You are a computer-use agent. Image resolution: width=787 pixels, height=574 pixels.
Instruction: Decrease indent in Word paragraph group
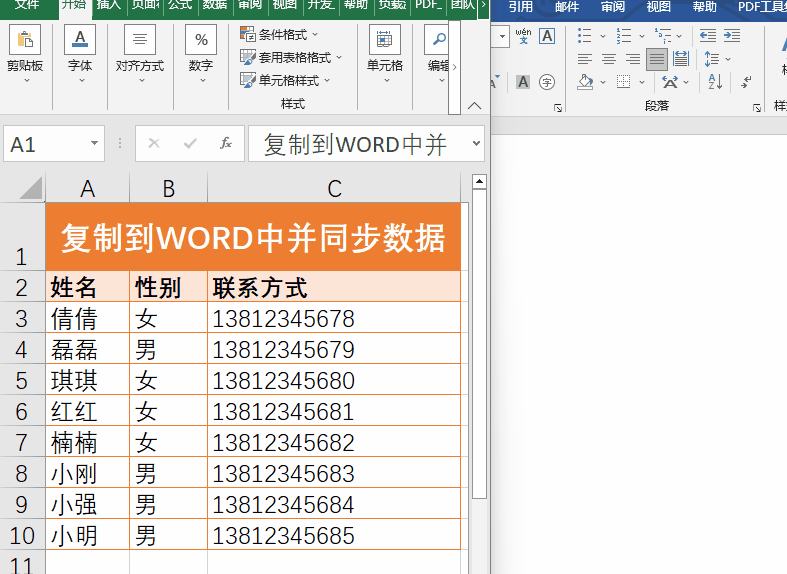[x=708, y=36]
